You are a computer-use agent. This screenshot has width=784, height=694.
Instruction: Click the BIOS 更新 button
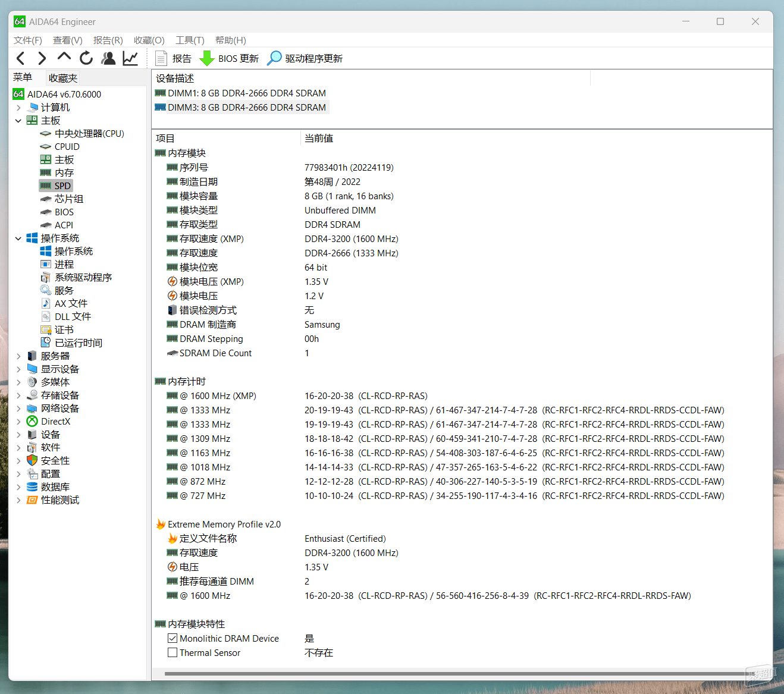(x=229, y=58)
